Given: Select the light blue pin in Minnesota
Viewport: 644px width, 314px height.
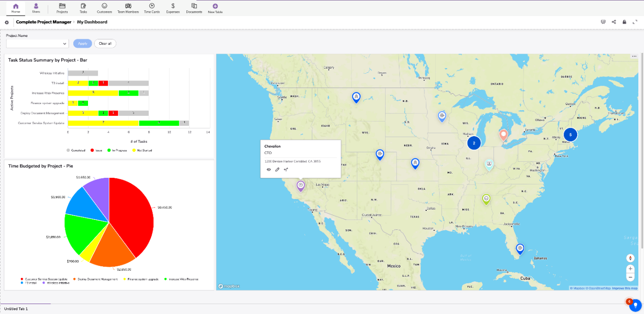Looking at the screenshot, I should (441, 116).
